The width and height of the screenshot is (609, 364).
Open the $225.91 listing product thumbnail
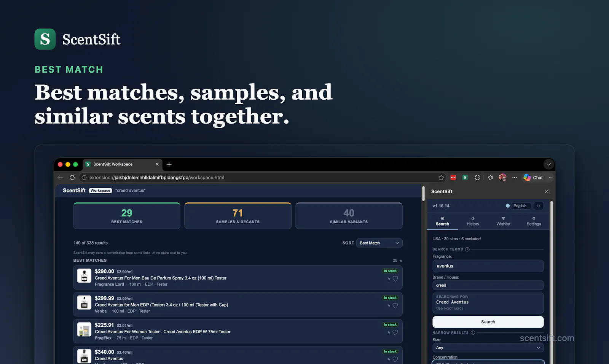pos(84,329)
